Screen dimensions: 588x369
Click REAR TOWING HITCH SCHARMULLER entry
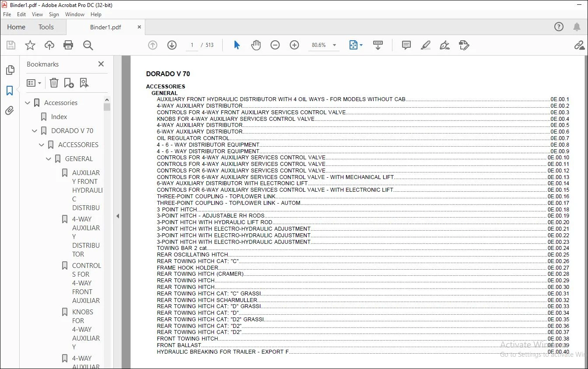[x=207, y=300]
